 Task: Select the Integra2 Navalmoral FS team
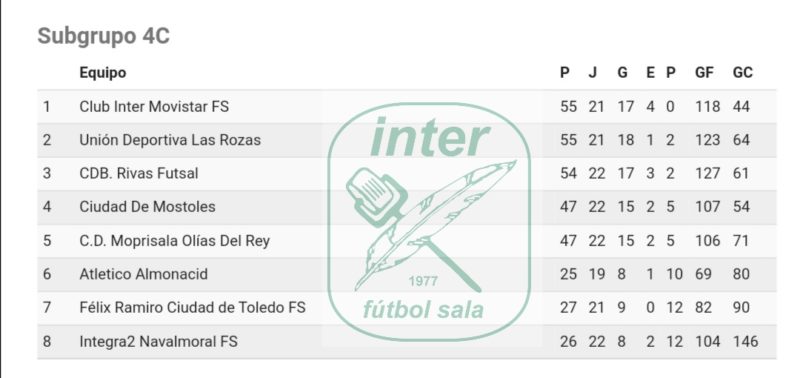click(x=158, y=341)
